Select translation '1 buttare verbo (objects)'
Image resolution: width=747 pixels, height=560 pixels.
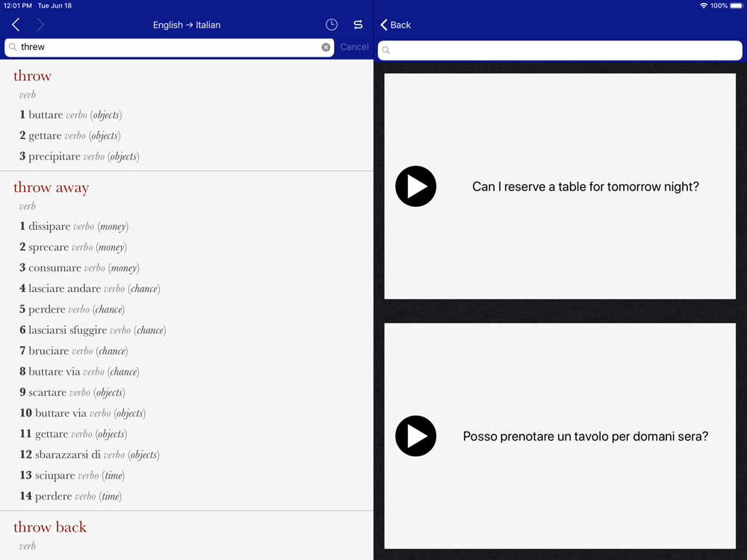click(70, 115)
